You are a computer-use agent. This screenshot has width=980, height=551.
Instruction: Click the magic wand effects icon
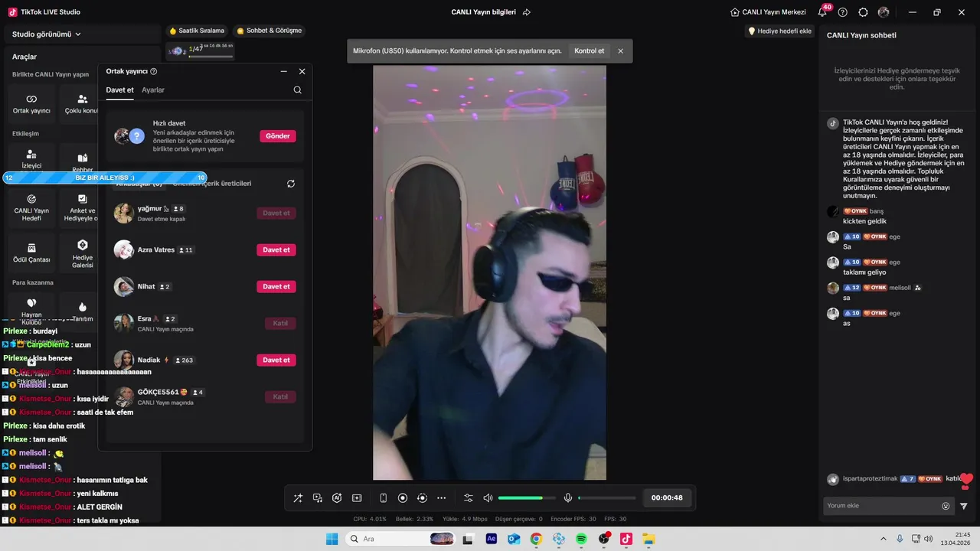(x=298, y=498)
